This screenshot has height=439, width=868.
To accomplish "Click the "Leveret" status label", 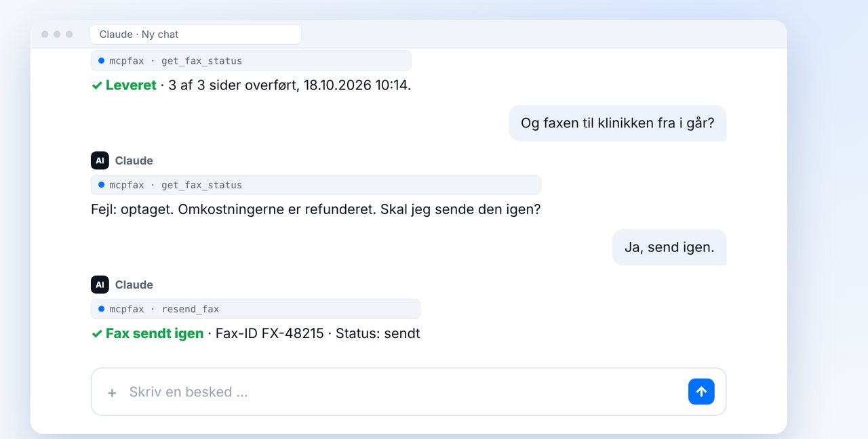I will pyautogui.click(x=131, y=85).
